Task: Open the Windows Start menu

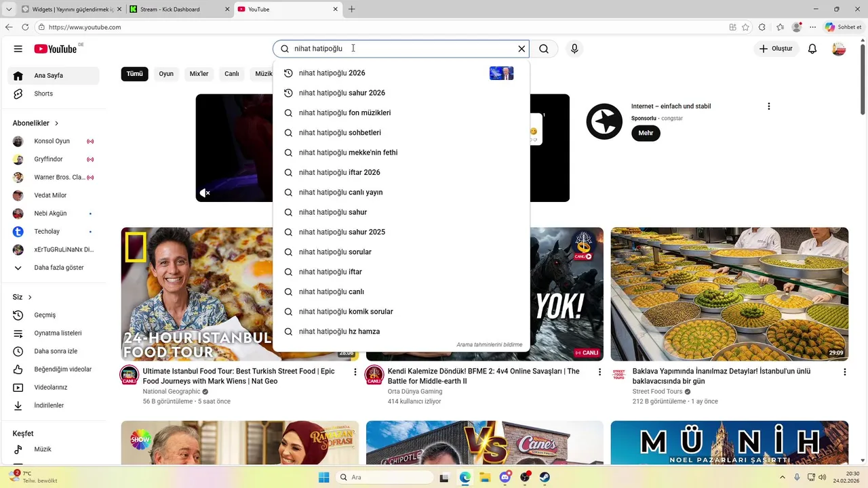Action: (323, 477)
